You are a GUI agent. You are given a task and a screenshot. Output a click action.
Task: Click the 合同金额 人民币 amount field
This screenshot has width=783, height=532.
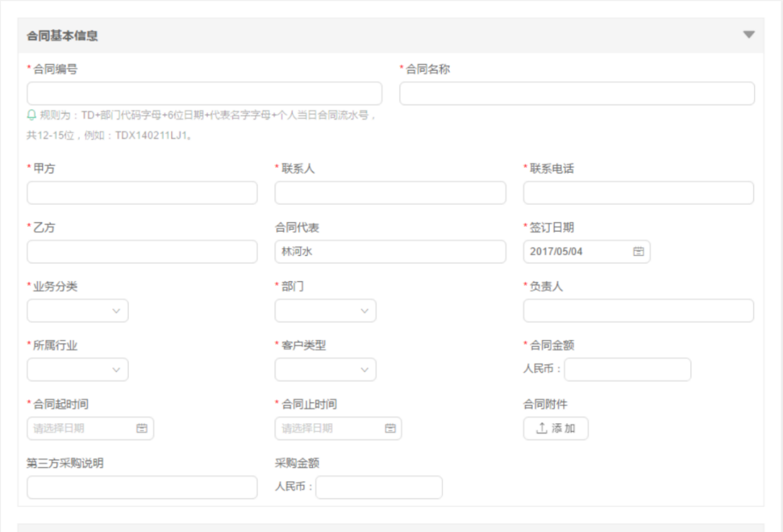pos(627,370)
